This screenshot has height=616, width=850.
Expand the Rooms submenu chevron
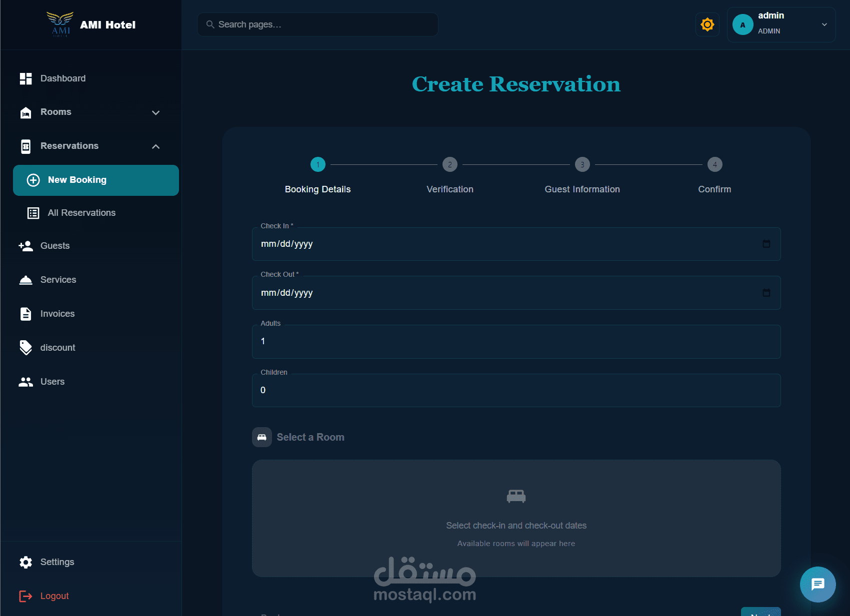click(x=156, y=113)
